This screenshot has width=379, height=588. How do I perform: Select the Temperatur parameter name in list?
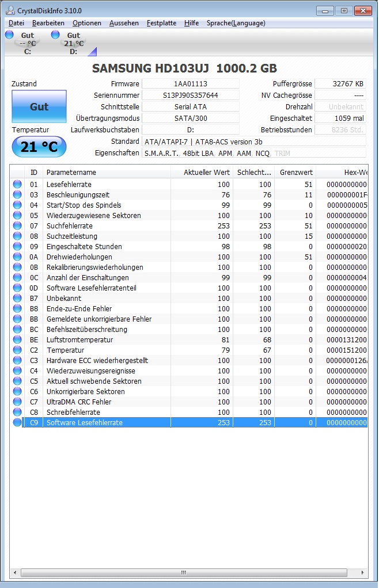[x=65, y=350]
